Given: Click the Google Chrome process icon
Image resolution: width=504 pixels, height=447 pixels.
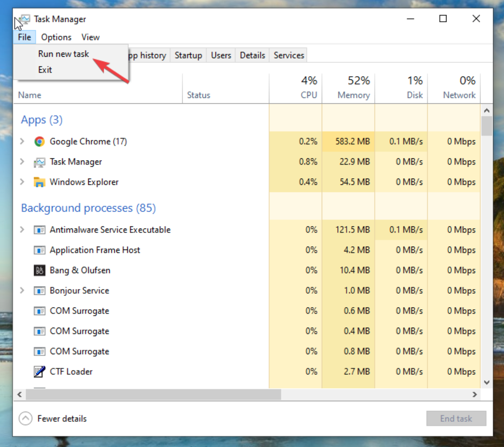Looking at the screenshot, I should pos(39,142).
